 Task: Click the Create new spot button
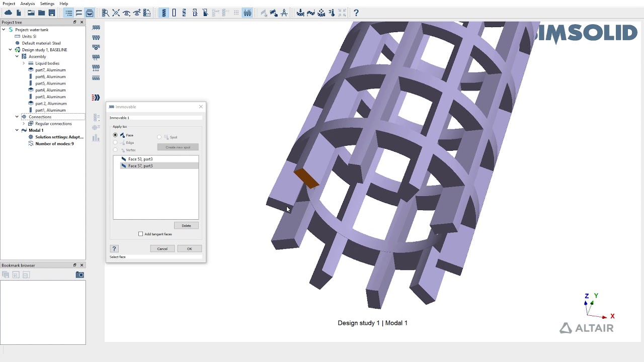(178, 147)
